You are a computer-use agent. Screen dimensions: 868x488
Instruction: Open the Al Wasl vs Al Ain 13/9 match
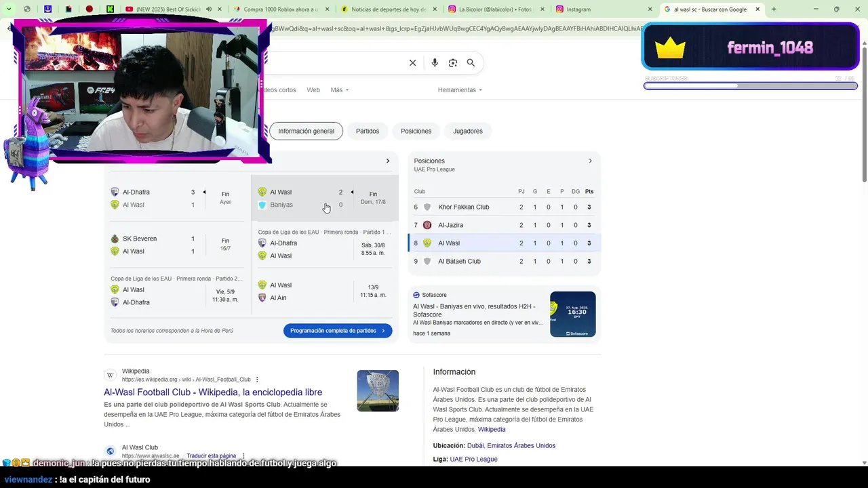325,291
